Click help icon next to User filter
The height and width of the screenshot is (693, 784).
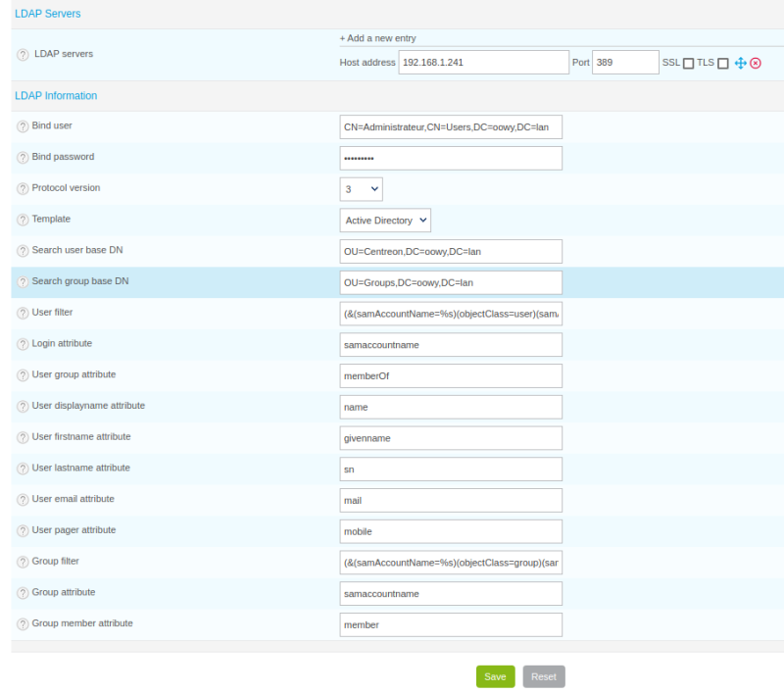pos(23,313)
